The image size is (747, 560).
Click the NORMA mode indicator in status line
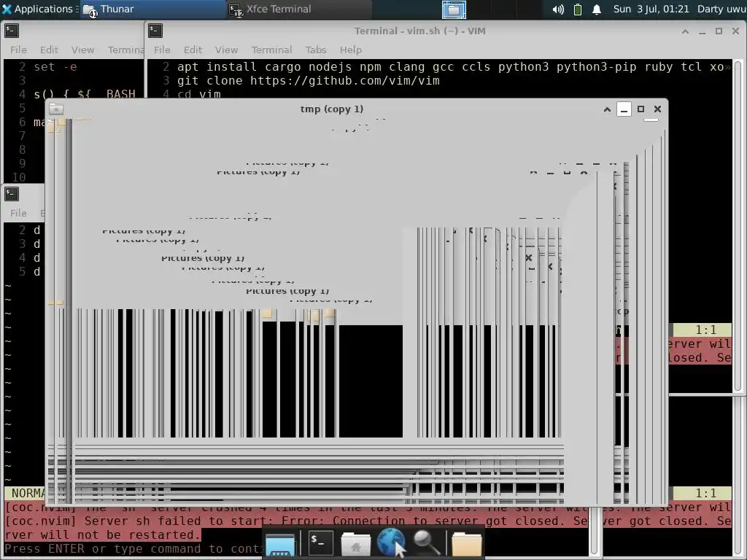tap(26, 494)
